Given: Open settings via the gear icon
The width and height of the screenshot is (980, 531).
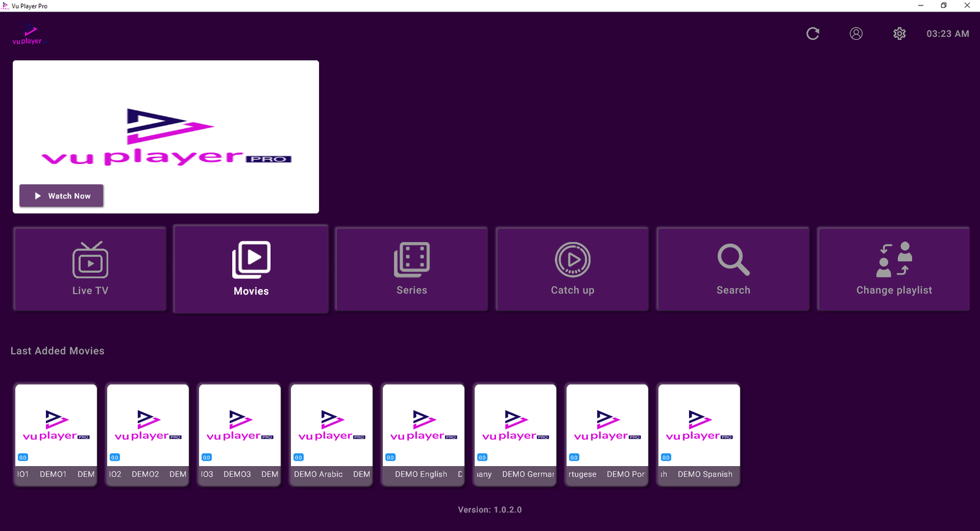Looking at the screenshot, I should pyautogui.click(x=899, y=34).
